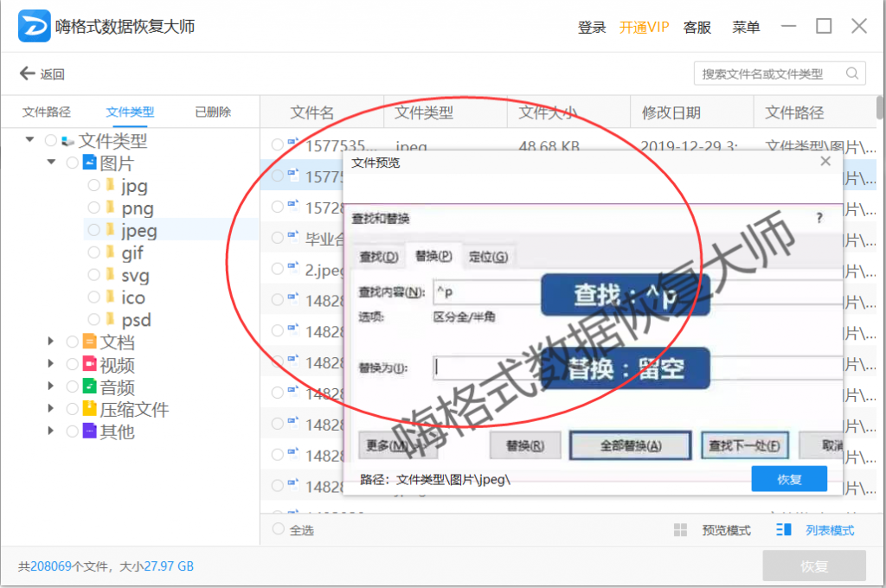Switch to 列表模式

tap(830, 530)
